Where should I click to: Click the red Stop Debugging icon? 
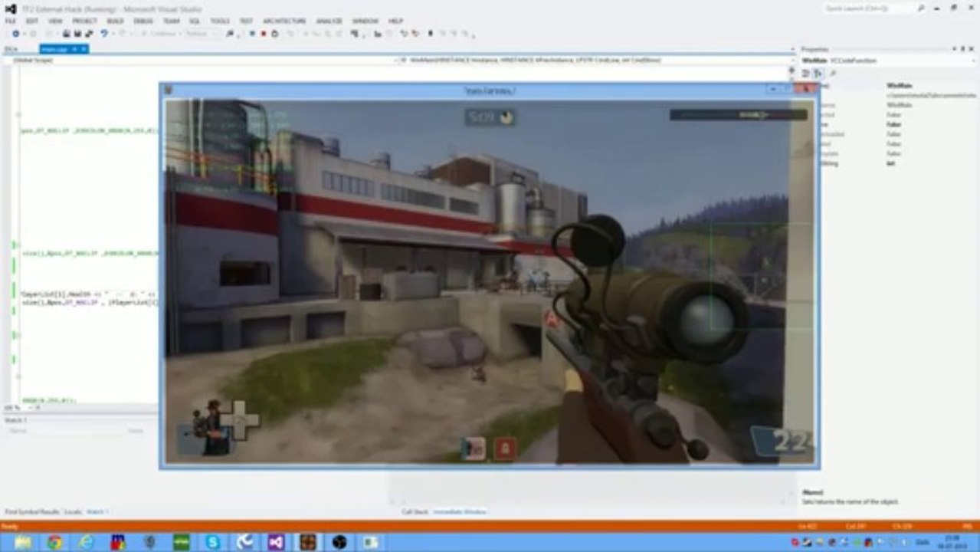263,34
